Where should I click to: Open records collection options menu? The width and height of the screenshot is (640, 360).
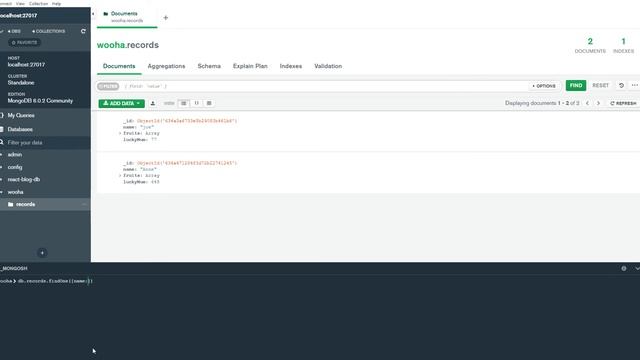coord(84,204)
